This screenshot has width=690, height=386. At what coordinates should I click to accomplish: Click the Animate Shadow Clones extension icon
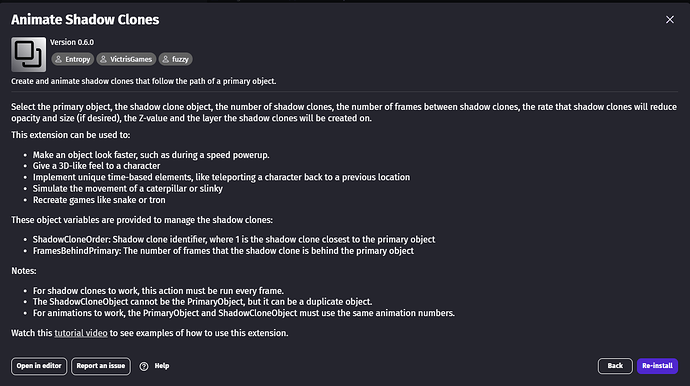pyautogui.click(x=29, y=54)
